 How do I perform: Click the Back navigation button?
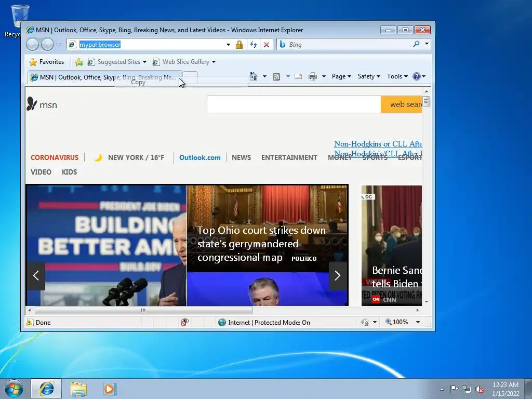[x=33, y=45]
